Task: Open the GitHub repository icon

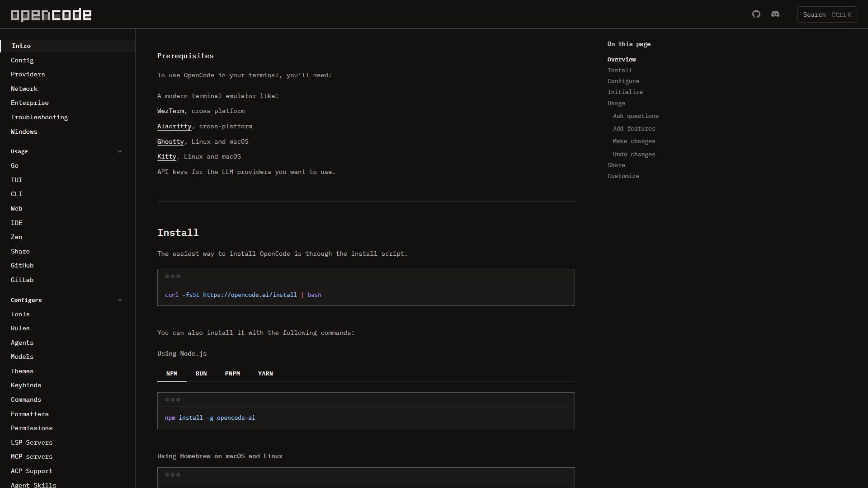Action: click(756, 14)
